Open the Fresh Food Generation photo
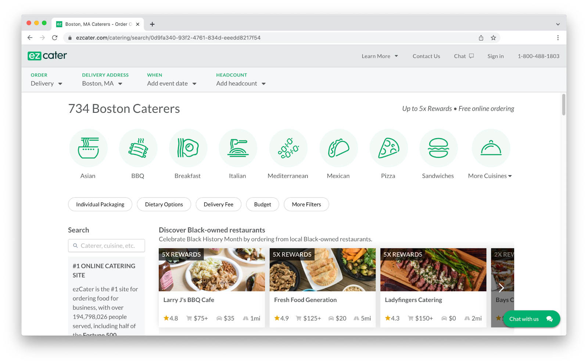Viewport: 588px width, 364px height. pos(323,270)
